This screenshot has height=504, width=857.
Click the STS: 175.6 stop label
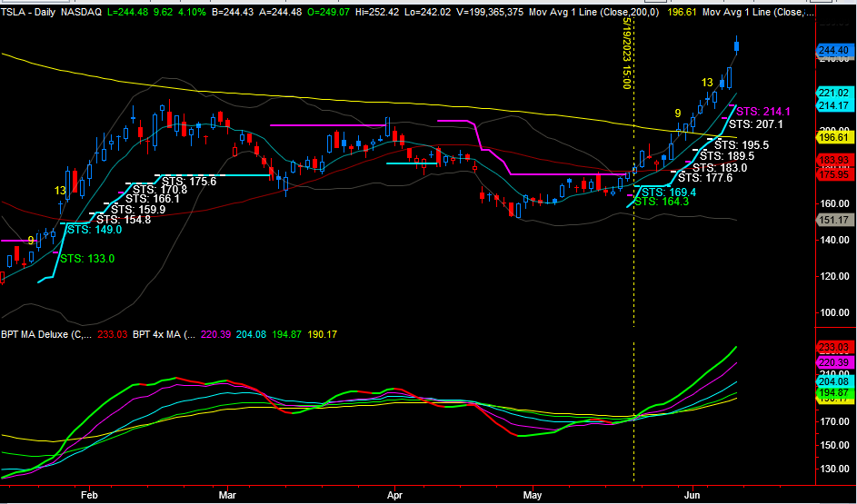[190, 181]
